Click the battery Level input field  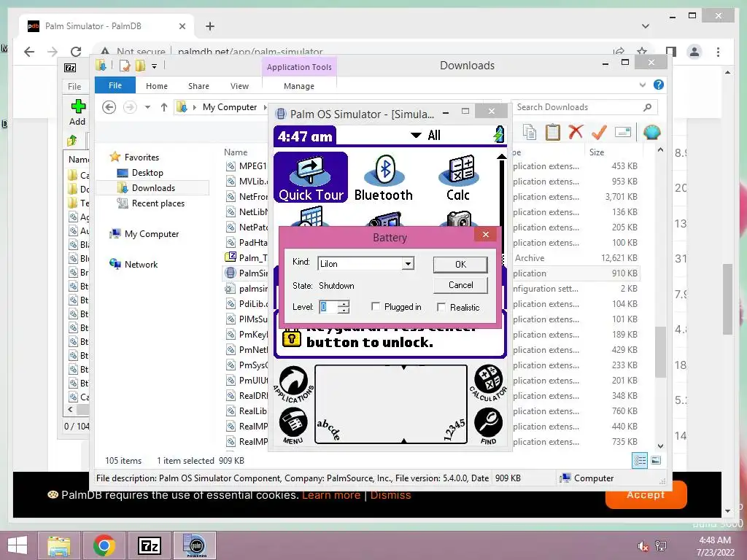click(x=329, y=307)
